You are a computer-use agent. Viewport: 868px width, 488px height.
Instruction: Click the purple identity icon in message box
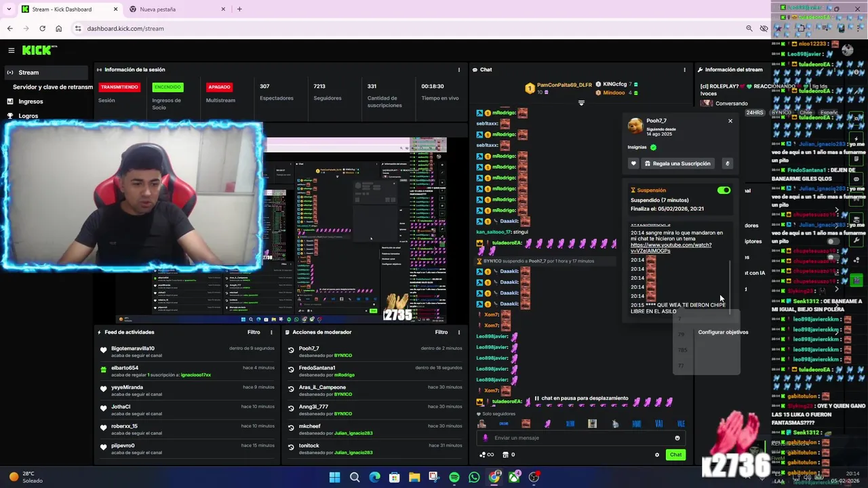(485, 438)
